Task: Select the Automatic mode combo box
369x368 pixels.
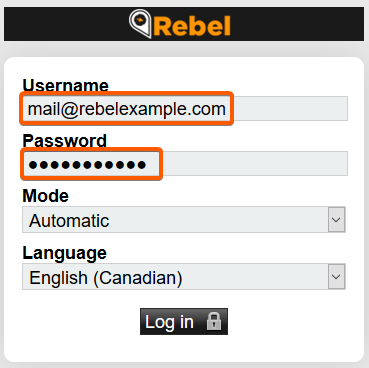Action: pyautogui.click(x=184, y=220)
